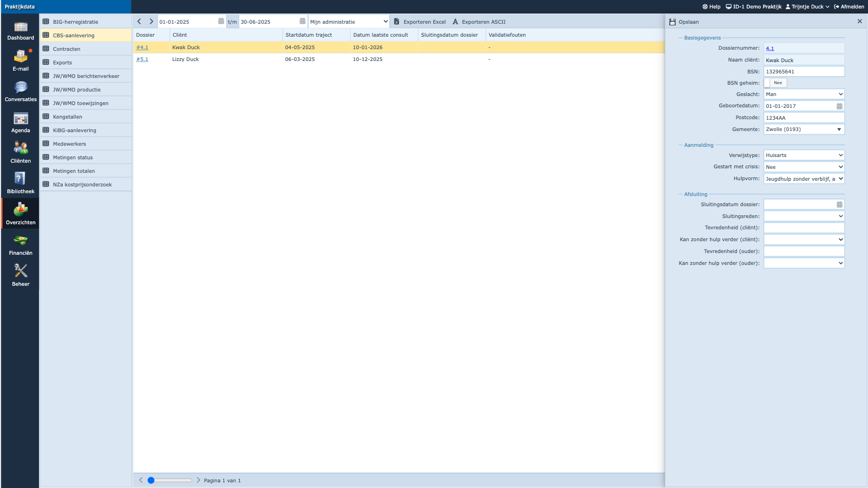Open the Sluitingsreden dropdown
This screenshot has width=868, height=488.
(804, 216)
